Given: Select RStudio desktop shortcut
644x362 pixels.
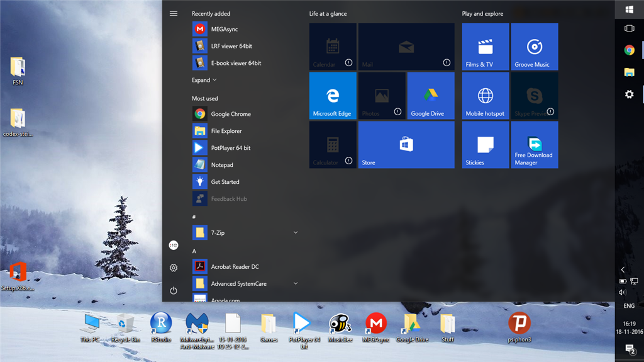Looking at the screenshot, I should pyautogui.click(x=160, y=328).
